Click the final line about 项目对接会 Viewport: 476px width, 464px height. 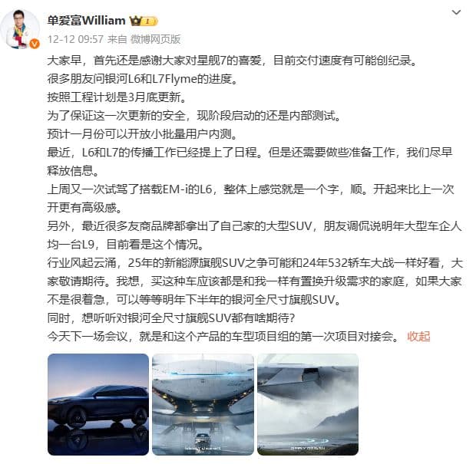223,337
